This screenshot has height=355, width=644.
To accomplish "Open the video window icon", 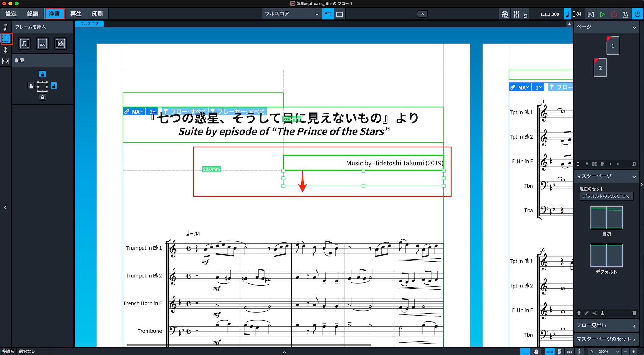I will 505,14.
